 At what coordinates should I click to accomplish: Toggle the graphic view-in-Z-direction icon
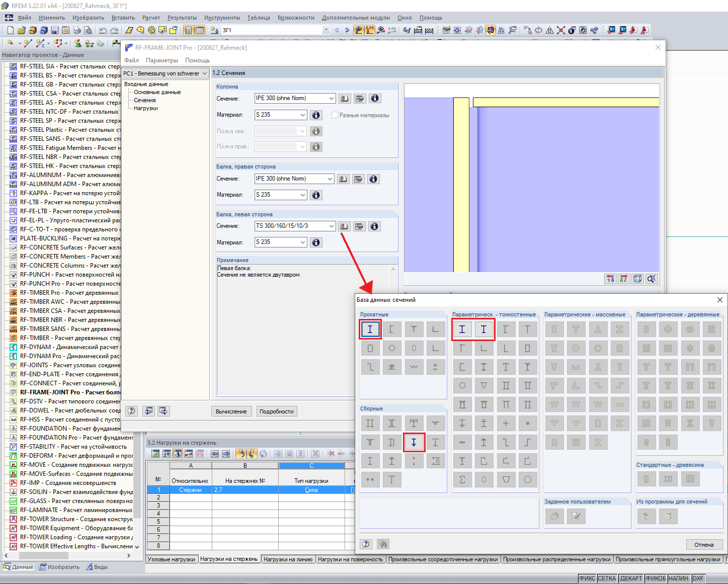624,279
